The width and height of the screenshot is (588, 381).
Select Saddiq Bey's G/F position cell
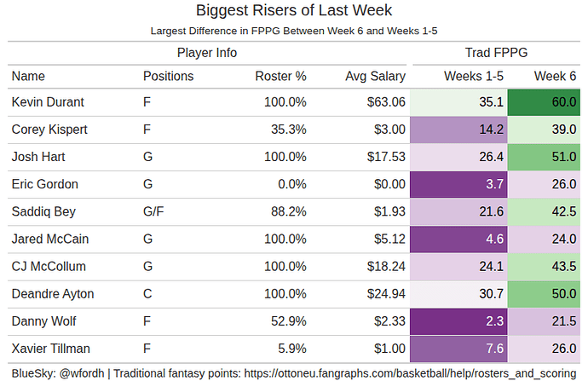point(154,211)
